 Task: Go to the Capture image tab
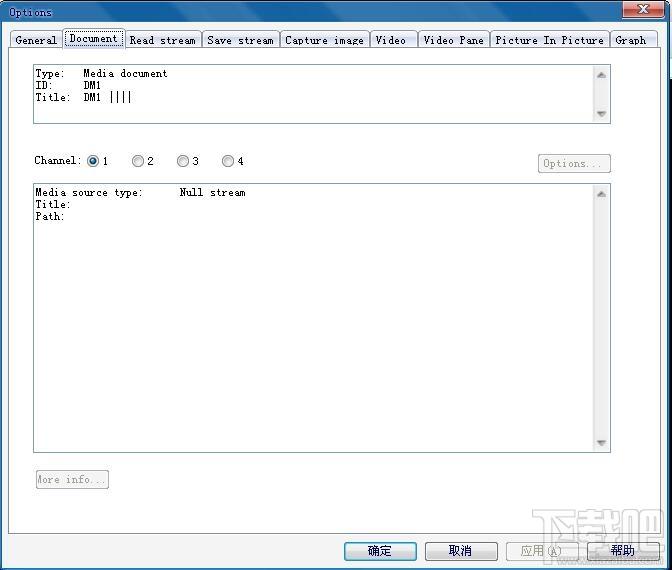point(324,40)
